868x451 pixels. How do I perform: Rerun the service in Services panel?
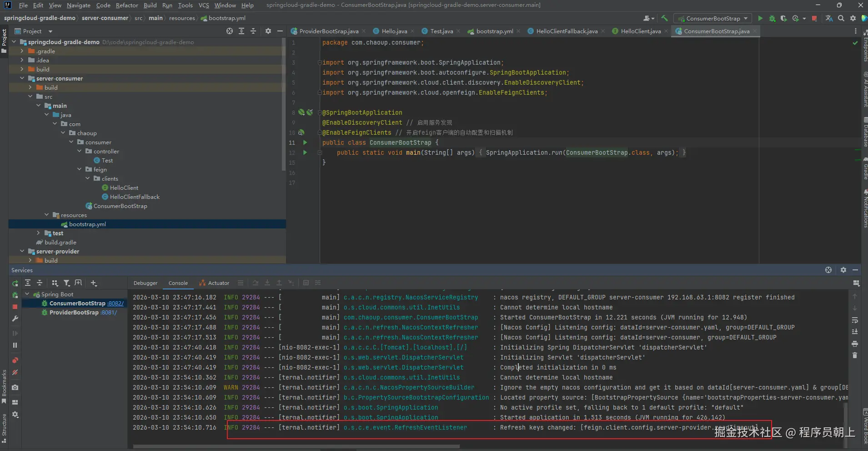pyautogui.click(x=15, y=283)
